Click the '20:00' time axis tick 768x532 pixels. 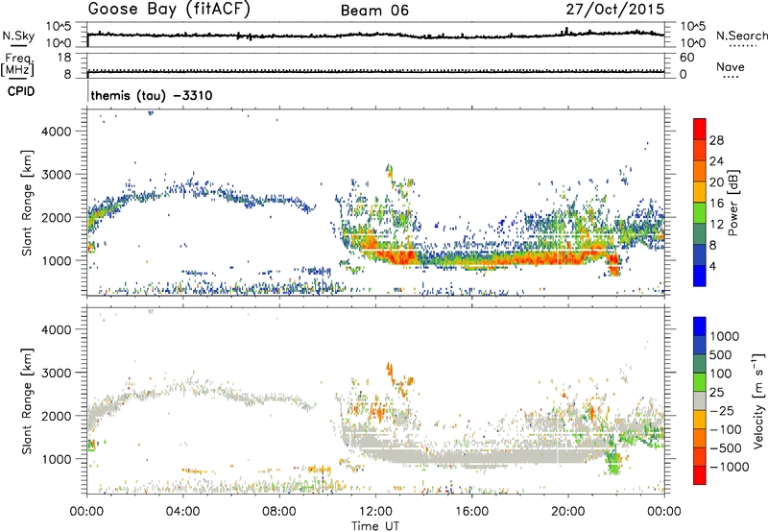tap(568, 512)
